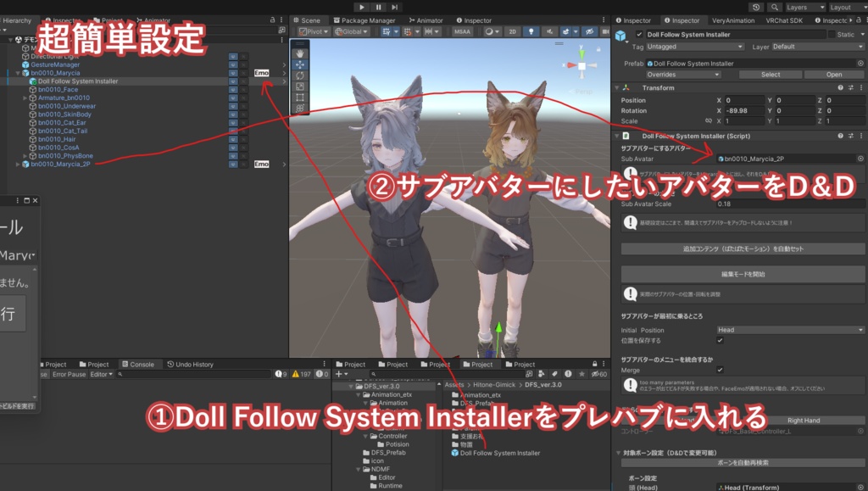Toggle hidden objects visibility icon in Scene
868x491 pixels.
coord(590,31)
